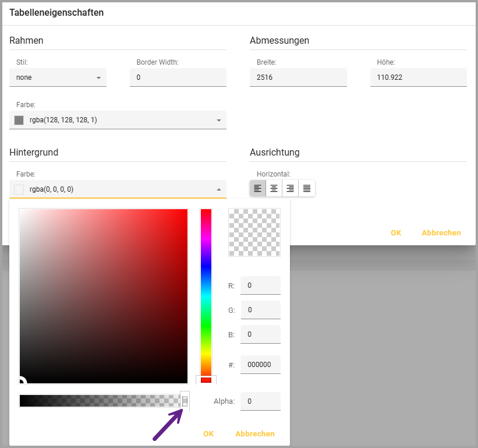This screenshot has height=448, width=478.
Task: Click the hex color code field
Action: click(x=260, y=365)
